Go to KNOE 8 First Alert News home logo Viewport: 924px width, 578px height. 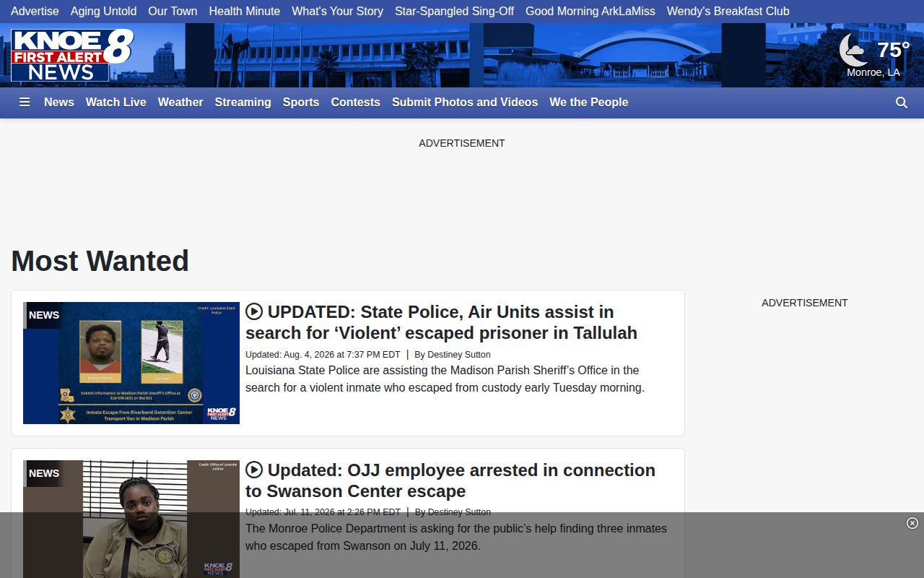[x=72, y=56]
